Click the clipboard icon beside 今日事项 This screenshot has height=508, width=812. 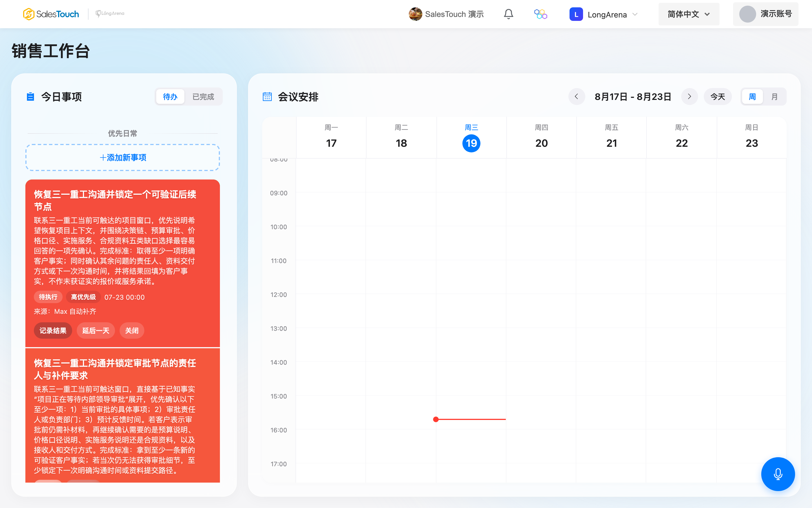(x=30, y=97)
